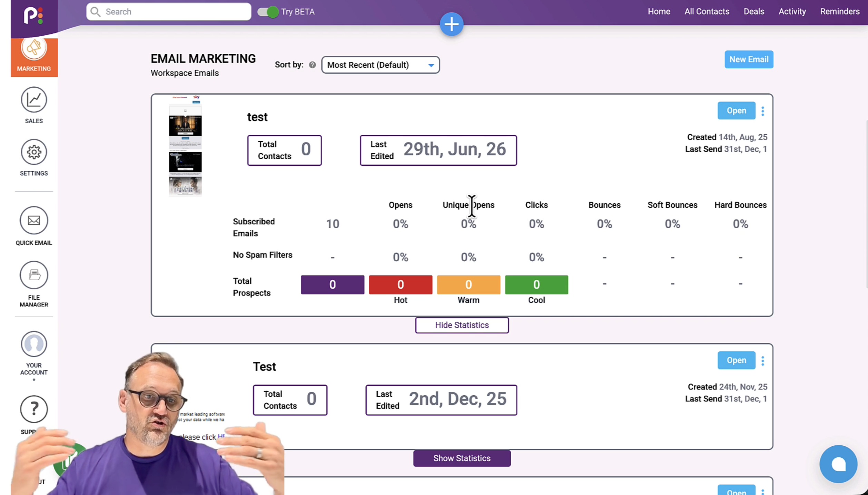Expand stats with Show Statistics
The image size is (868, 495).
[x=462, y=458]
